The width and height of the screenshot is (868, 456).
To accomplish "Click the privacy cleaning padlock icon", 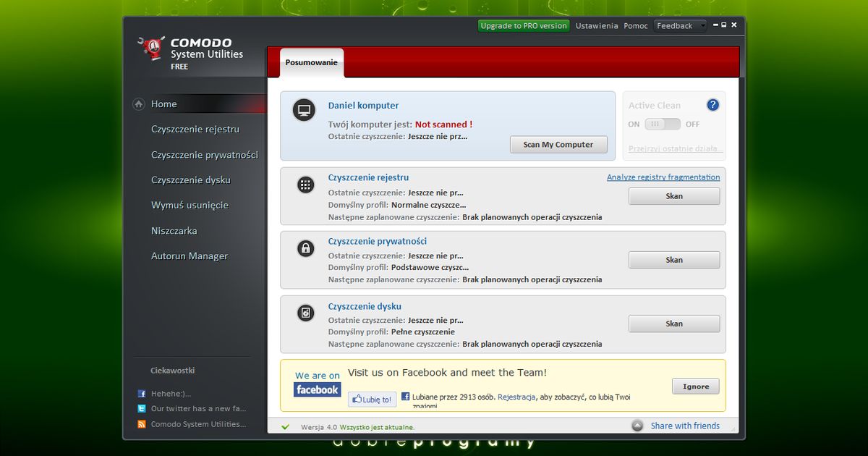I will (305, 248).
